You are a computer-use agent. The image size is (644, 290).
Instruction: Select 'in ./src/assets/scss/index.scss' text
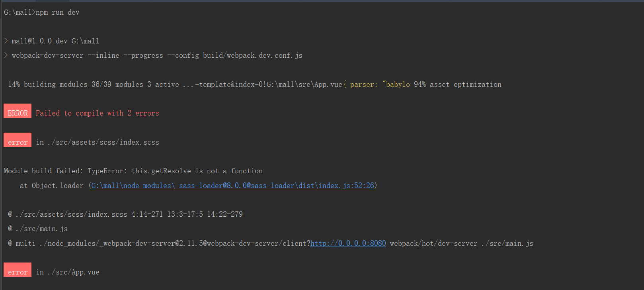pos(98,142)
